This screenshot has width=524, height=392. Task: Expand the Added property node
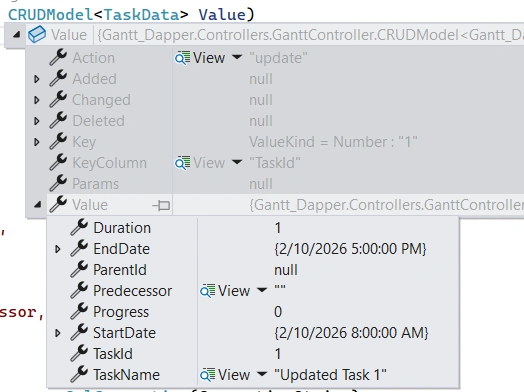tap(37, 79)
